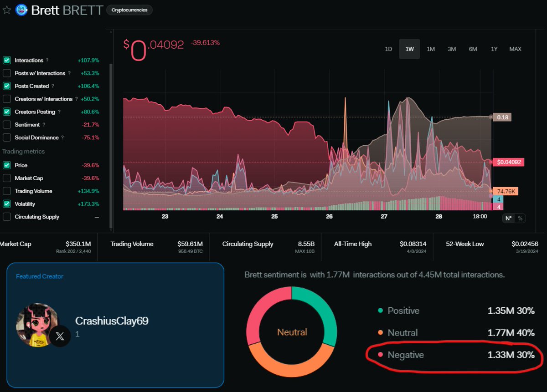Star Brett as a favorite

(7, 10)
